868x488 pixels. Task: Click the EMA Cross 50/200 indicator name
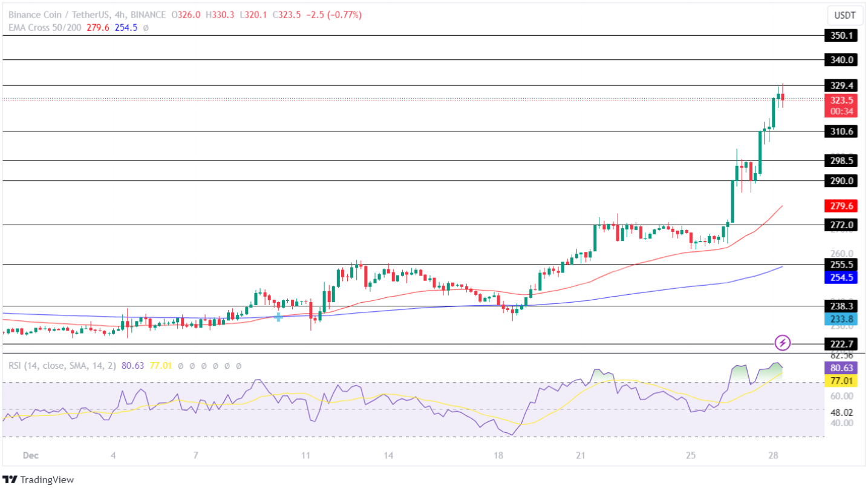[42, 27]
